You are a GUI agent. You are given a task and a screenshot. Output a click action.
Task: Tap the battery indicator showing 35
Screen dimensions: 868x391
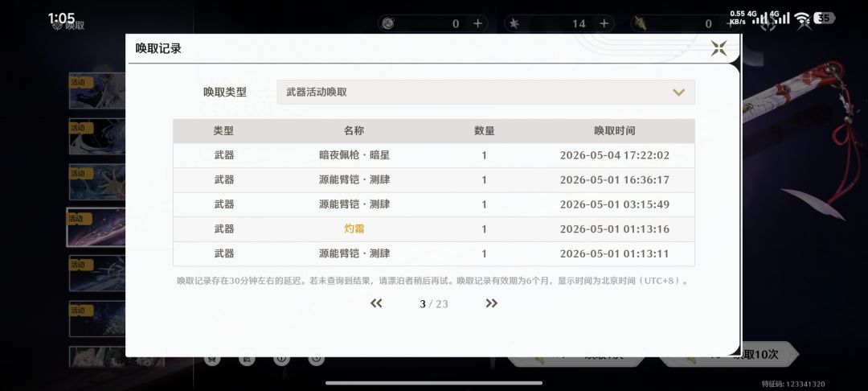[x=824, y=18]
